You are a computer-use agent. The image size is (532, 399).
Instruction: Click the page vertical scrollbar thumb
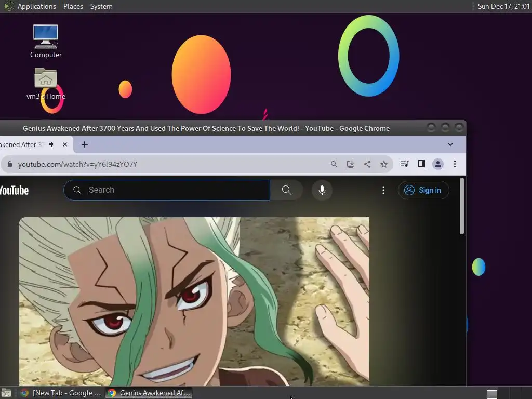pyautogui.click(x=462, y=206)
